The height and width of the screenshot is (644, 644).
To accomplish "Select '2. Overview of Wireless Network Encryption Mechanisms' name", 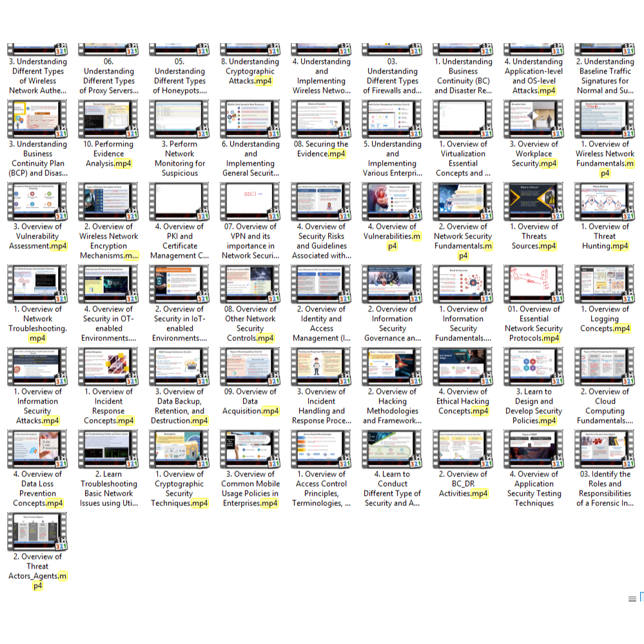I will click(x=109, y=241).
